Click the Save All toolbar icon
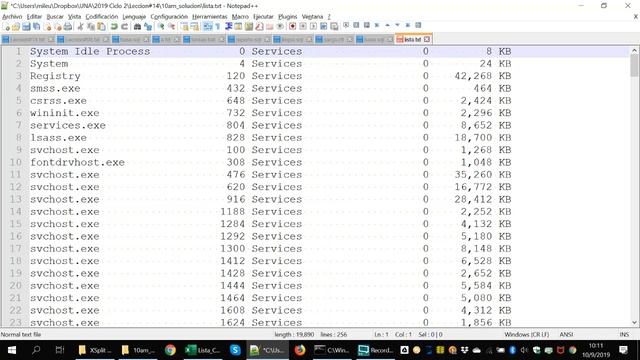The image size is (640, 360). (36, 27)
